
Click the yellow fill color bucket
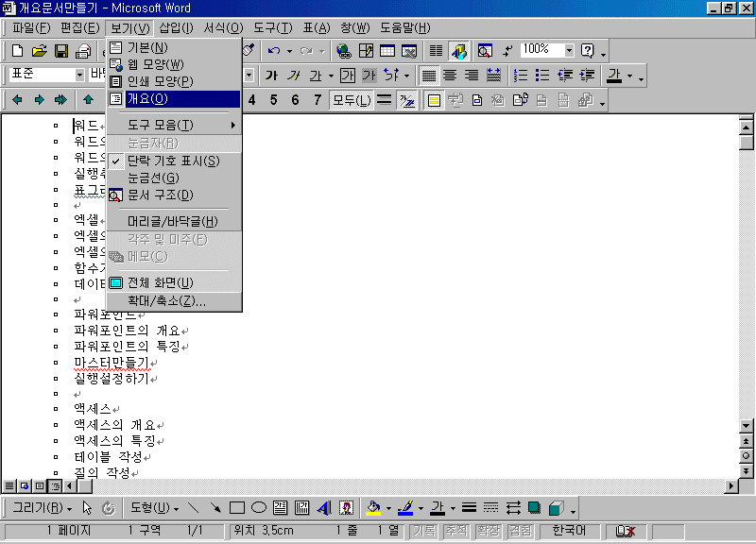(x=373, y=507)
